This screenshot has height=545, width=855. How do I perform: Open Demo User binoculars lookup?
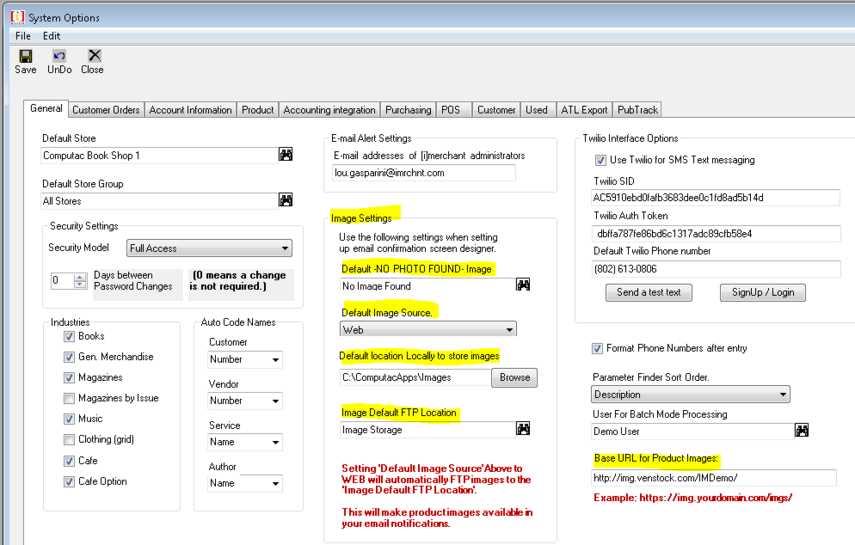(802, 430)
